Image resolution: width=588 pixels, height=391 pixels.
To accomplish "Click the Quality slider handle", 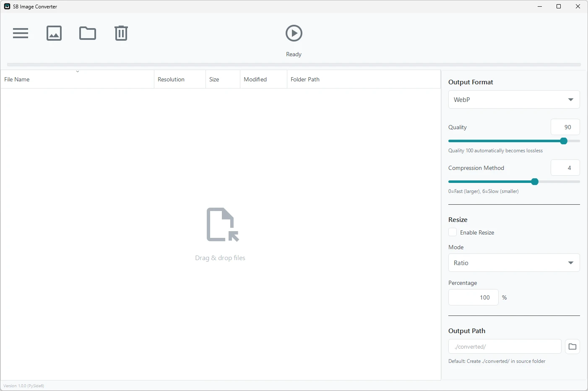I will click(564, 141).
